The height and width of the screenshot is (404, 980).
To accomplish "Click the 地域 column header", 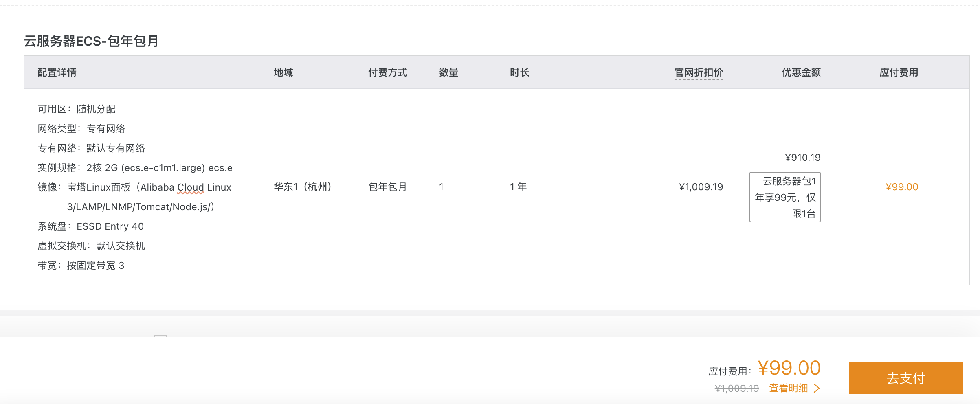I will [283, 72].
